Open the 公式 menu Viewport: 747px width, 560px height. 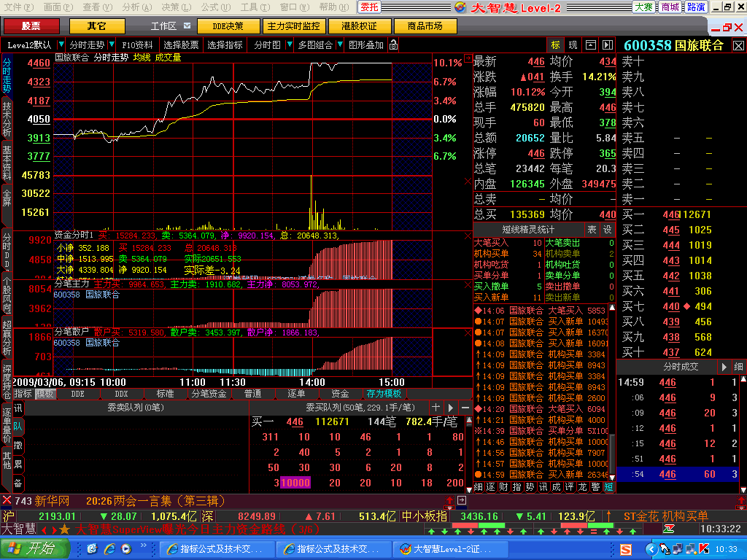(215, 7)
